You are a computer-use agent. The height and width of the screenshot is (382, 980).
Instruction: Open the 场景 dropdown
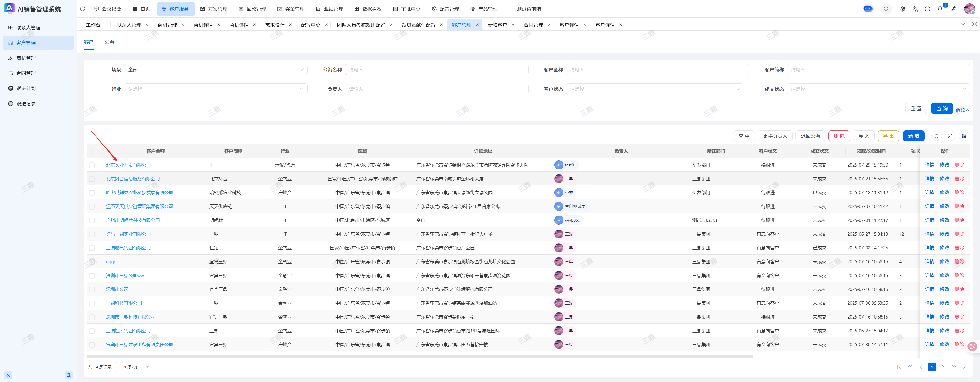click(215, 70)
